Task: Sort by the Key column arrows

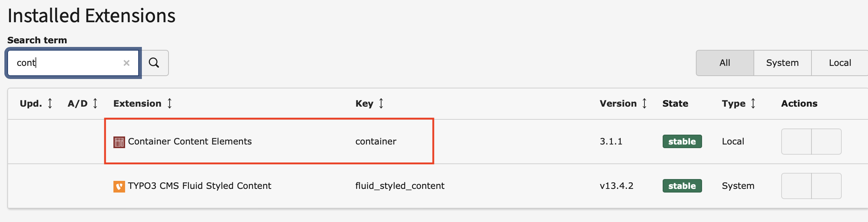Action: click(381, 103)
